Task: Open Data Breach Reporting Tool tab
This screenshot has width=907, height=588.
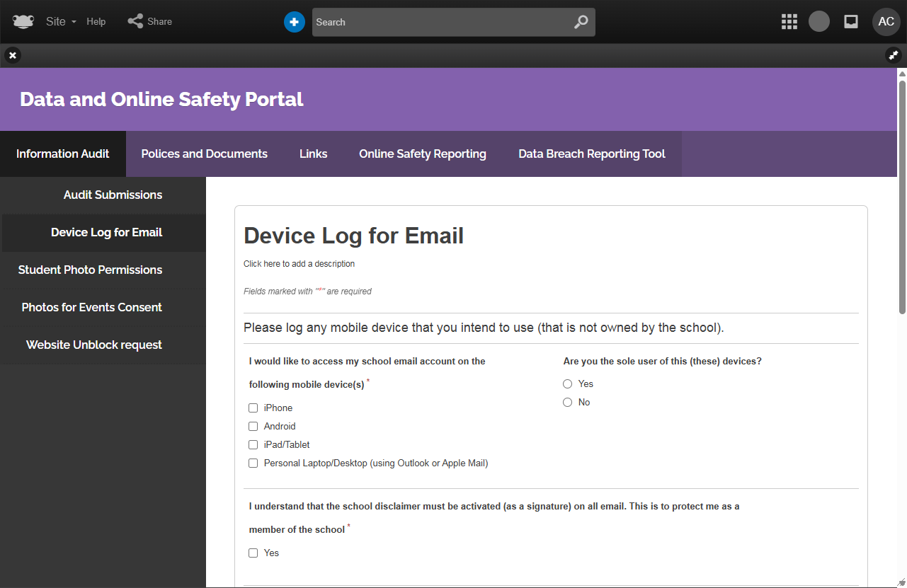Action: [x=591, y=154]
